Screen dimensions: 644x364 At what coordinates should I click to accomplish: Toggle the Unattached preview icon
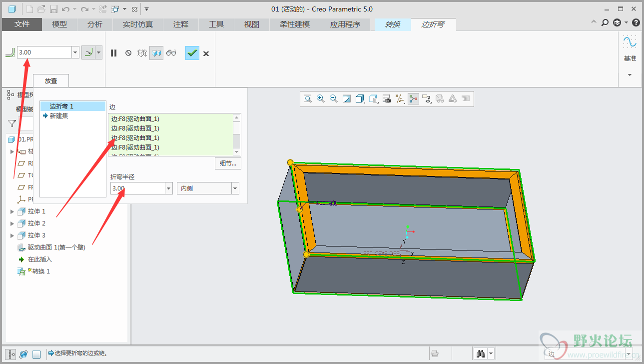[142, 52]
